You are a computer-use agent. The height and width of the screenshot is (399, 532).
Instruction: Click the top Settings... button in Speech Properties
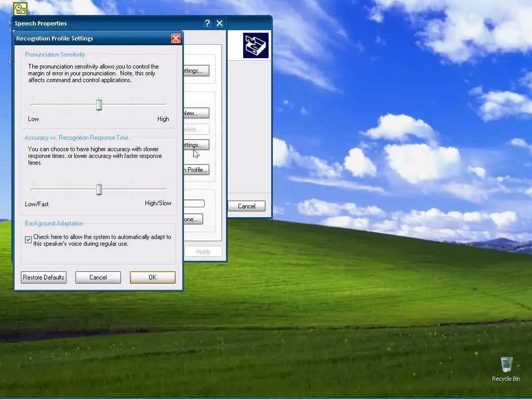coord(196,71)
